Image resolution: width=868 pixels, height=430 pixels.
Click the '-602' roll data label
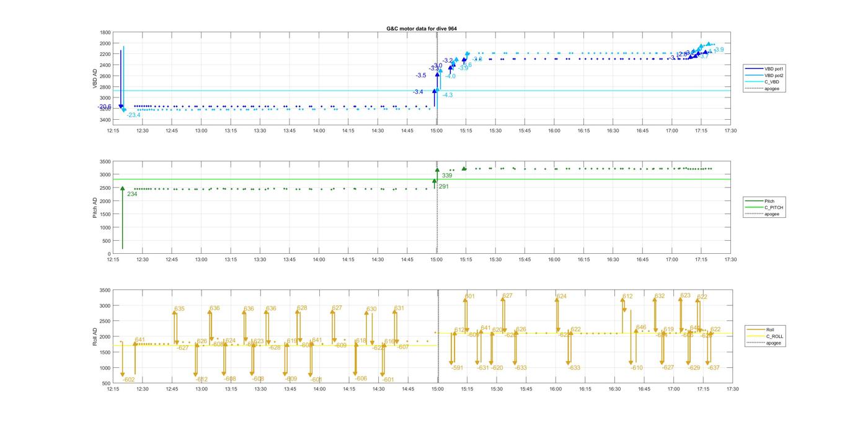128,380
